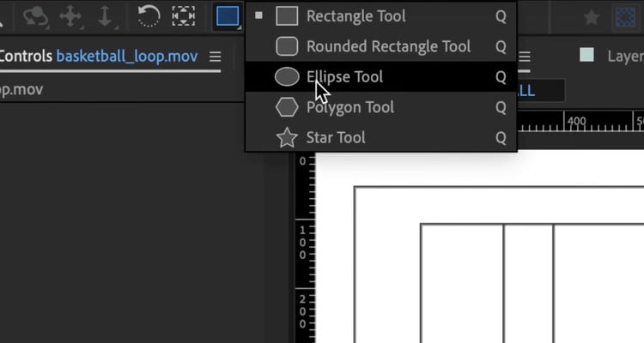Click the teal label color swatch beside Layer

point(586,55)
